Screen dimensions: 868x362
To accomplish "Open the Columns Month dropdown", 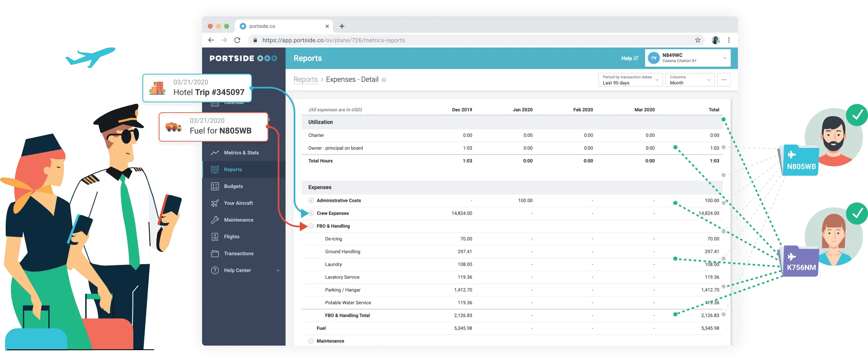I will [690, 80].
